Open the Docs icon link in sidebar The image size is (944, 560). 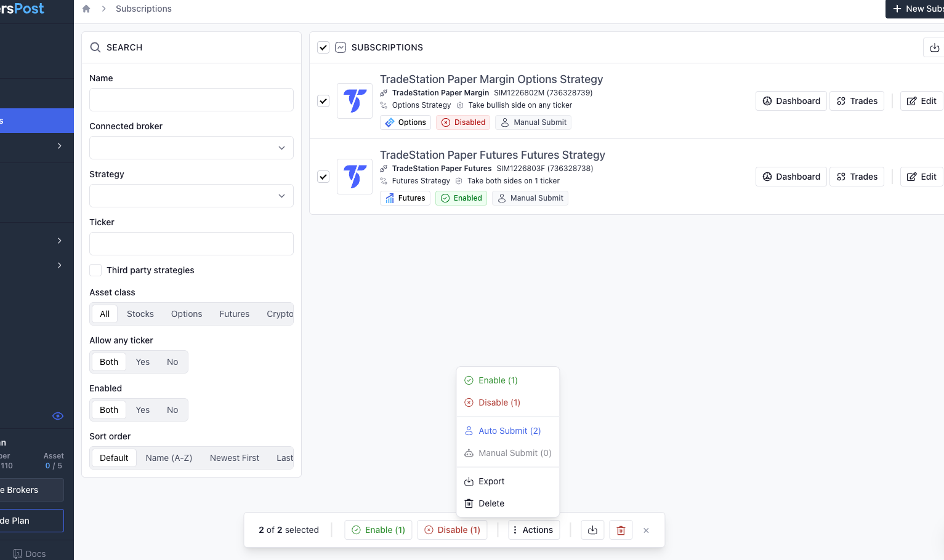(18, 553)
